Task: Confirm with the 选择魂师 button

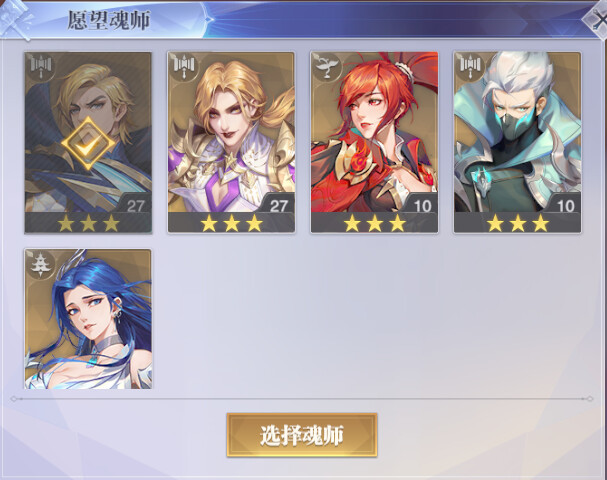Action: [302, 435]
